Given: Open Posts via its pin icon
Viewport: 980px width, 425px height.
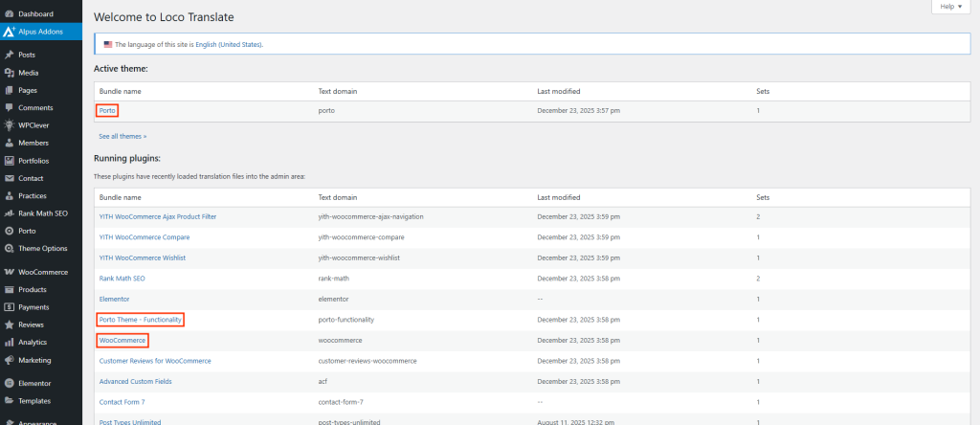Looking at the screenshot, I should pos(9,55).
